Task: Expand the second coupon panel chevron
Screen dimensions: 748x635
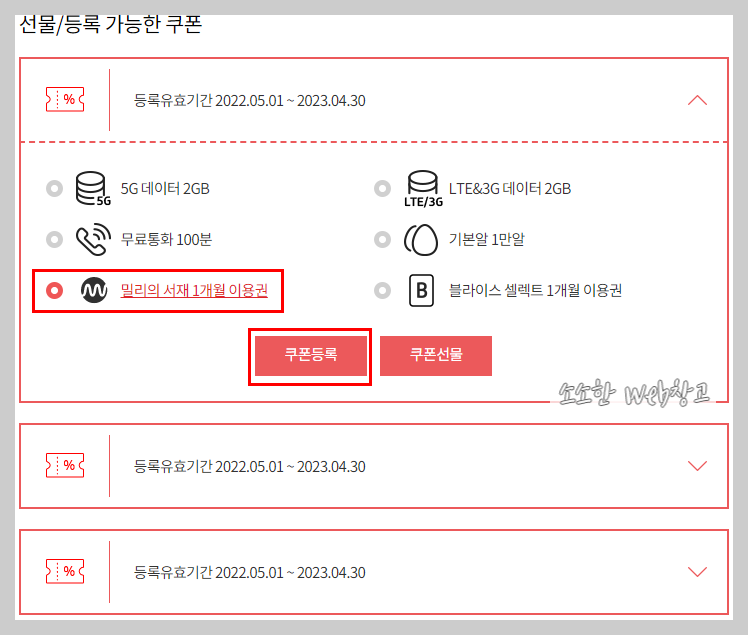Action: click(x=697, y=466)
